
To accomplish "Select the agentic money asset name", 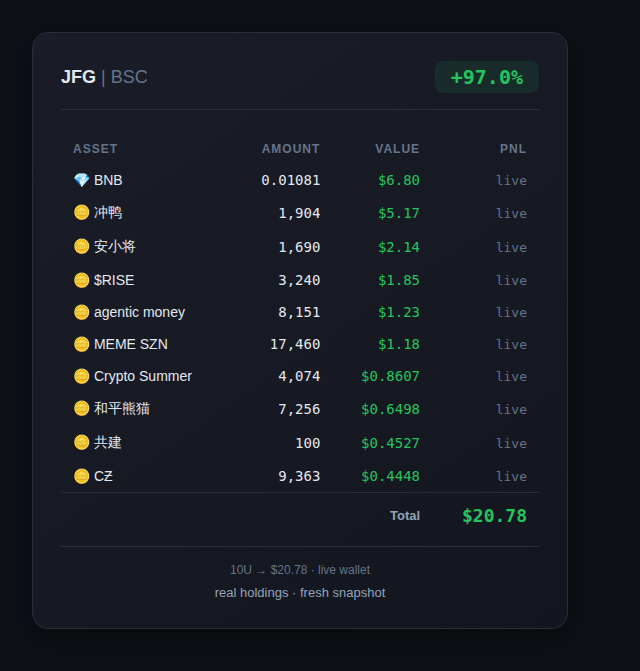I will click(x=139, y=312).
